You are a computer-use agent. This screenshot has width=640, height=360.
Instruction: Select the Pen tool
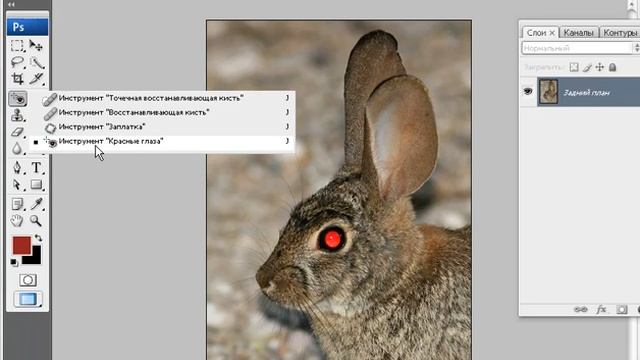pos(17,168)
